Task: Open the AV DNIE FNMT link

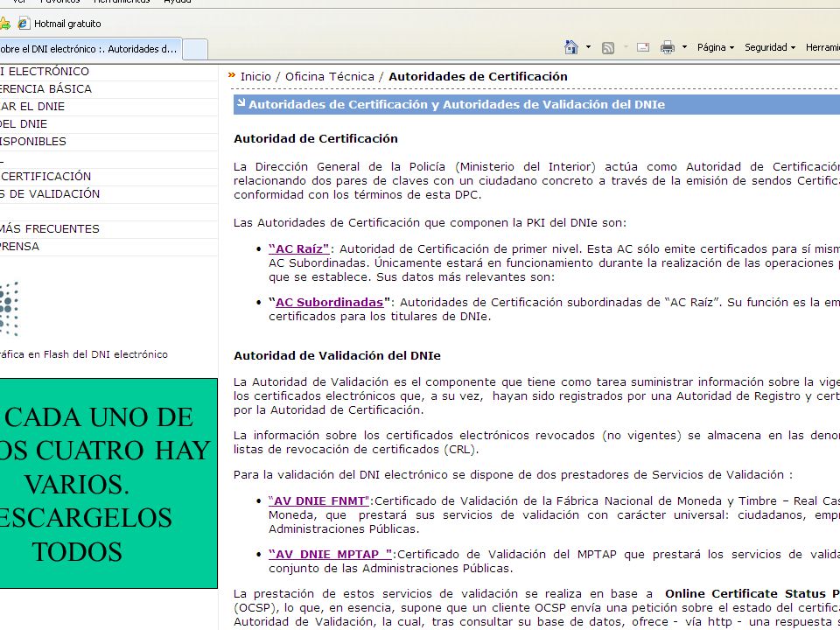Action: tap(319, 501)
